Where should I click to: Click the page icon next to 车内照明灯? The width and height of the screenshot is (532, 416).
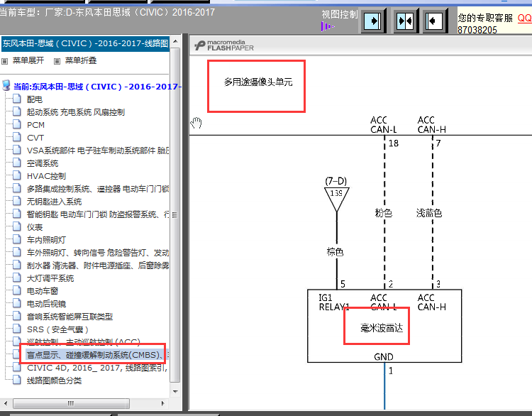[17, 239]
